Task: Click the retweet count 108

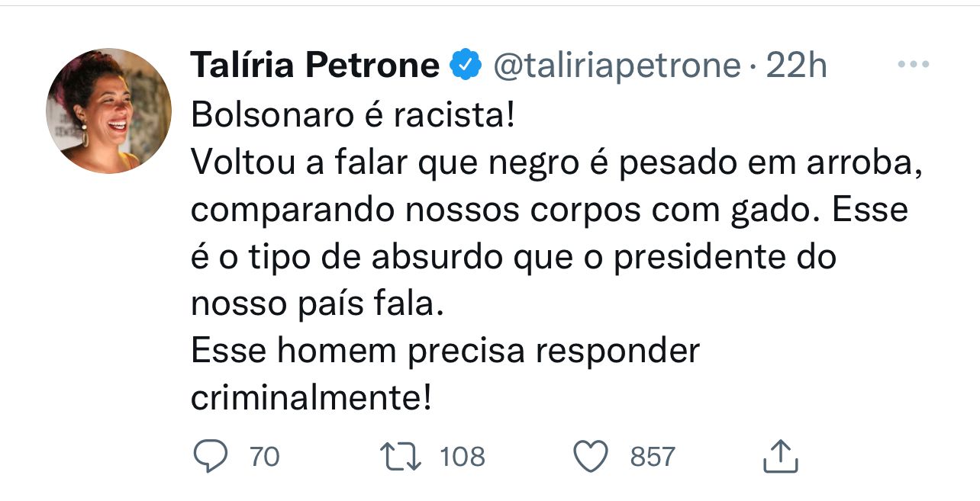Action: click(463, 458)
